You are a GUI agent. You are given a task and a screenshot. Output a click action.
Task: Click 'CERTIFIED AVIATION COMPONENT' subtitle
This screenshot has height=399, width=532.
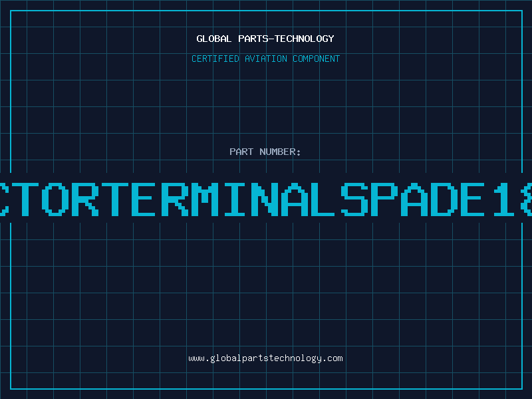(265, 59)
